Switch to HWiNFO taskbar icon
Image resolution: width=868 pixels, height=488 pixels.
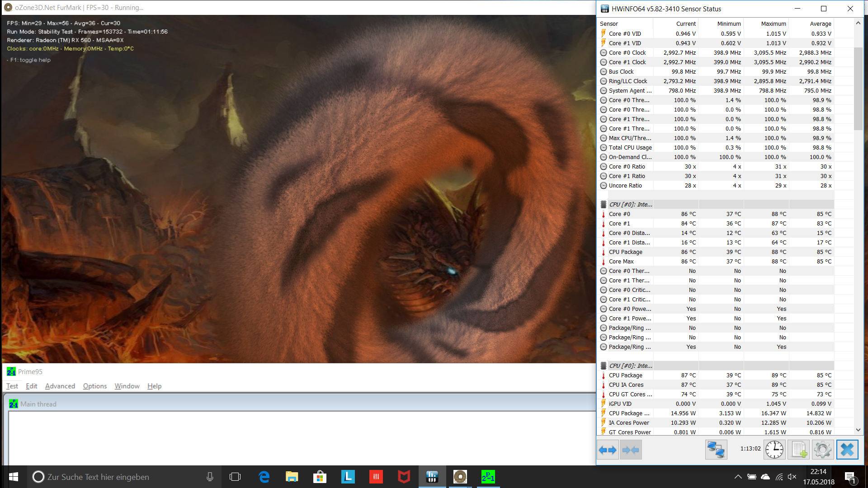click(x=432, y=477)
